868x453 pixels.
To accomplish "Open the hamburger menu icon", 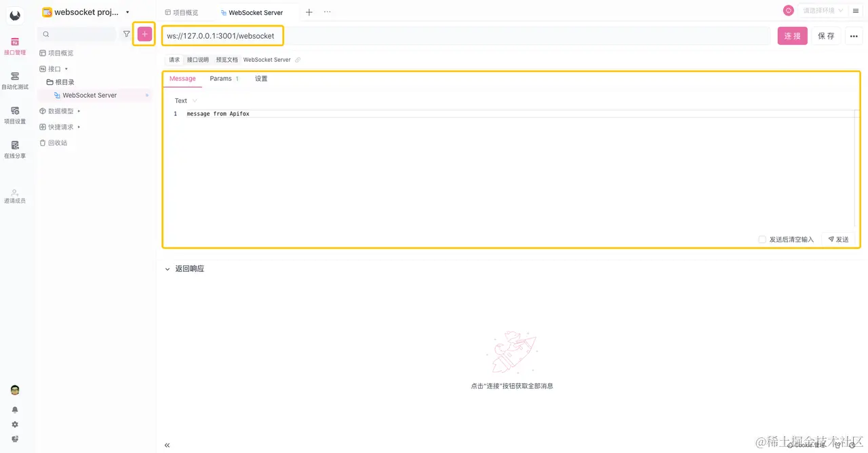I will click(855, 10).
